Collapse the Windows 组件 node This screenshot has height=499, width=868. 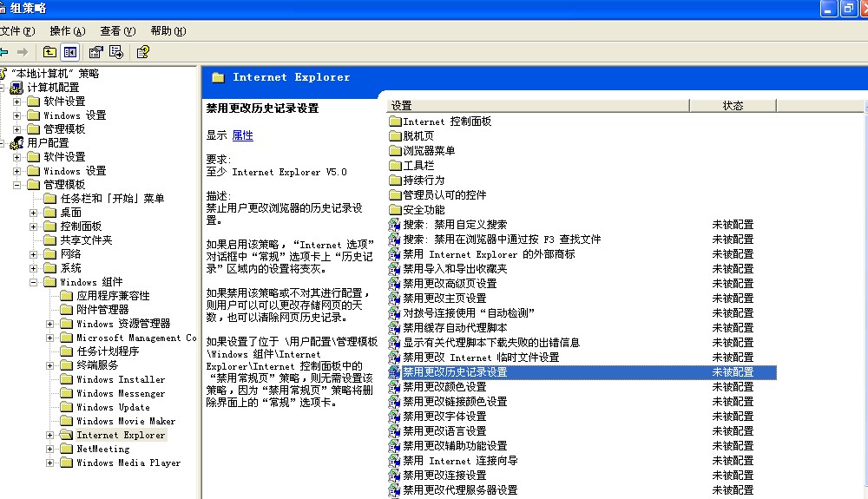point(33,282)
